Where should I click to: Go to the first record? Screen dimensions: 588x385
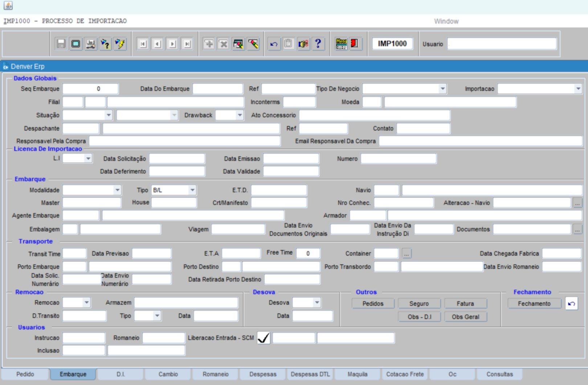pos(143,44)
